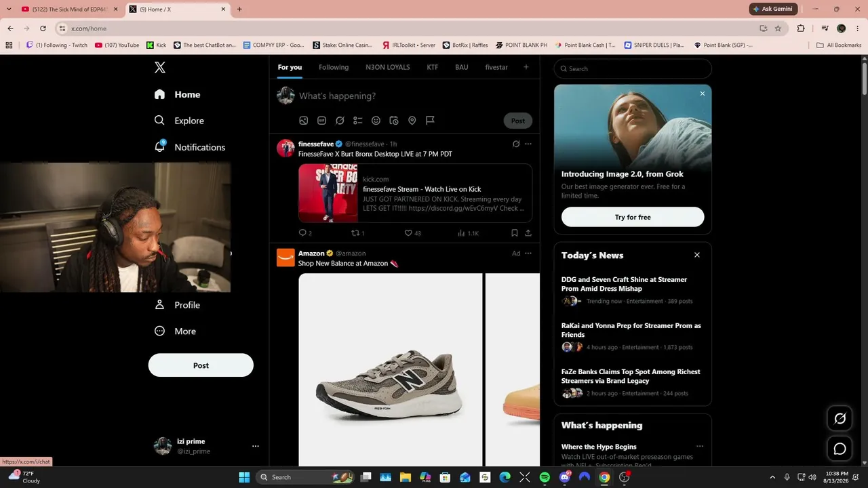Image resolution: width=868 pixels, height=488 pixels.
Task: Open Chrome extensions puzzle icon
Action: [801, 28]
